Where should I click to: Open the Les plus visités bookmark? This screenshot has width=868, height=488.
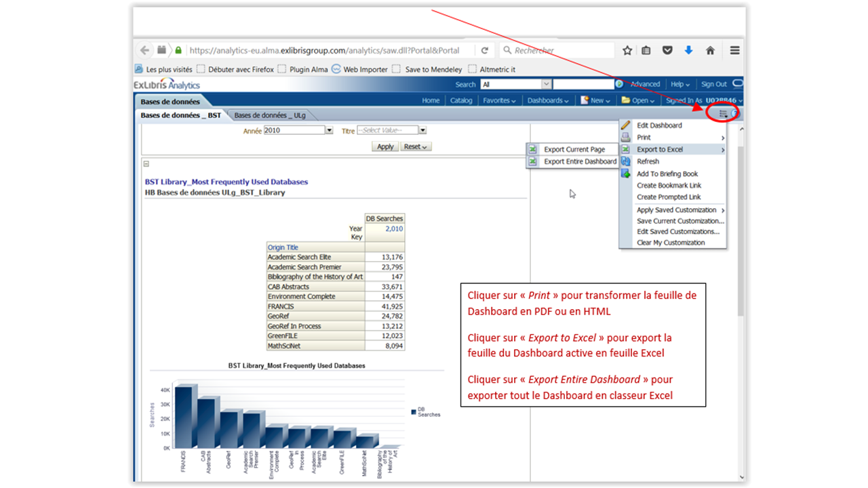(163, 69)
